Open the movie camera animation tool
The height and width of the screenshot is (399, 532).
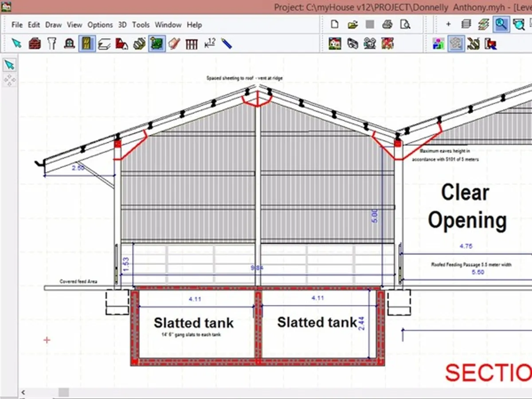point(370,43)
